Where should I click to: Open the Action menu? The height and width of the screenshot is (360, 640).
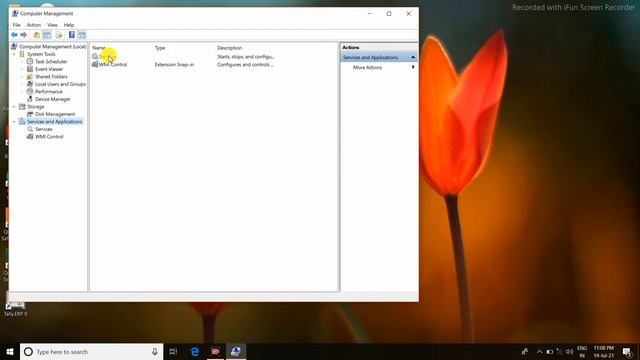click(x=33, y=25)
